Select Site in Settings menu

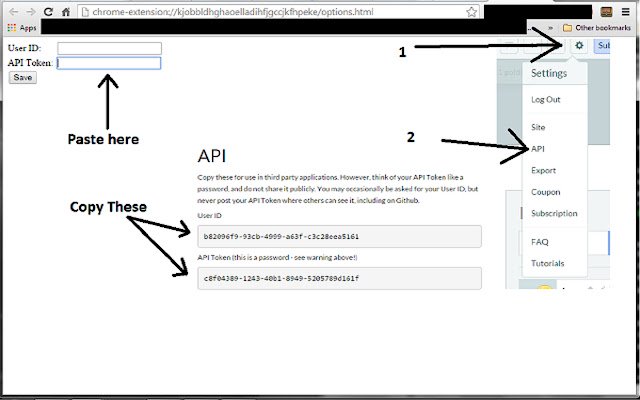(x=538, y=127)
